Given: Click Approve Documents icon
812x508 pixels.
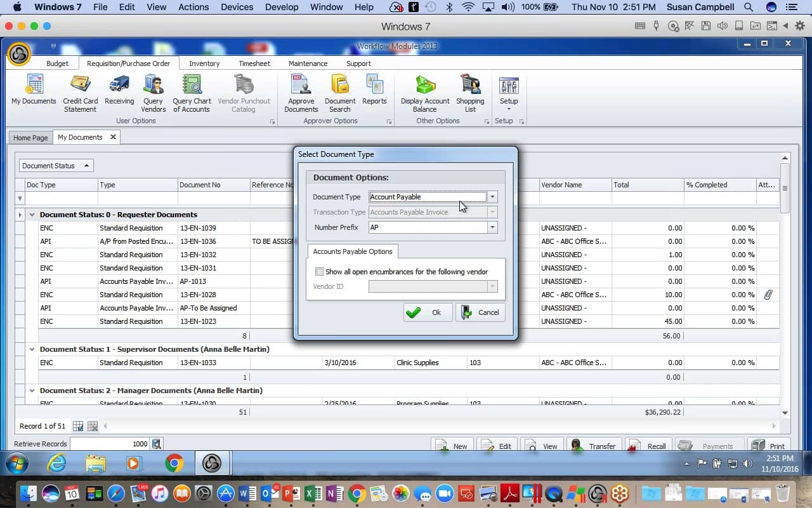Looking at the screenshot, I should click(301, 93).
